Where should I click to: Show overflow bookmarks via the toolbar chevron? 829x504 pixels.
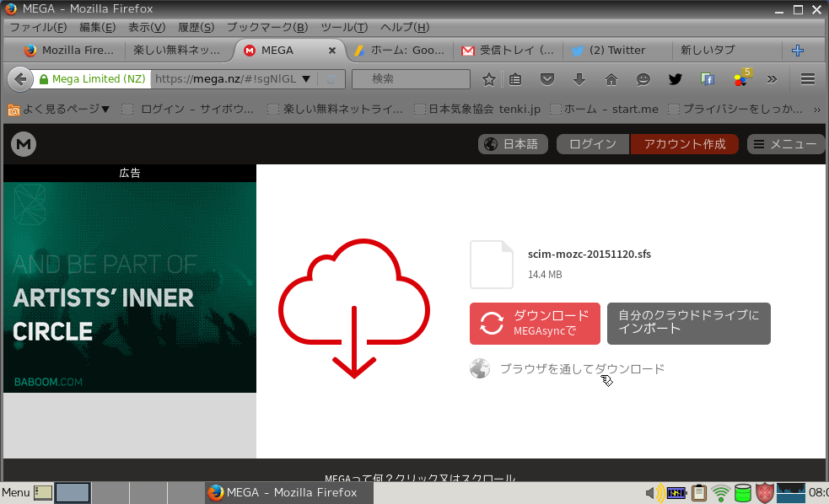click(x=817, y=110)
